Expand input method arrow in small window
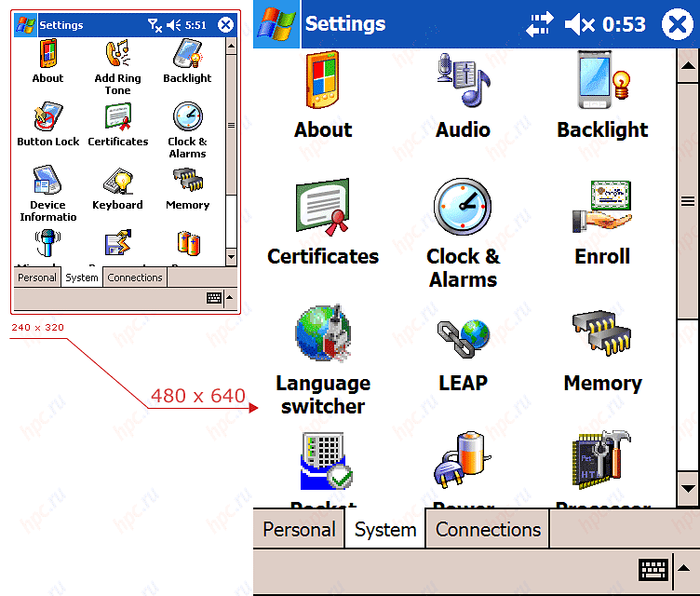 [230, 297]
